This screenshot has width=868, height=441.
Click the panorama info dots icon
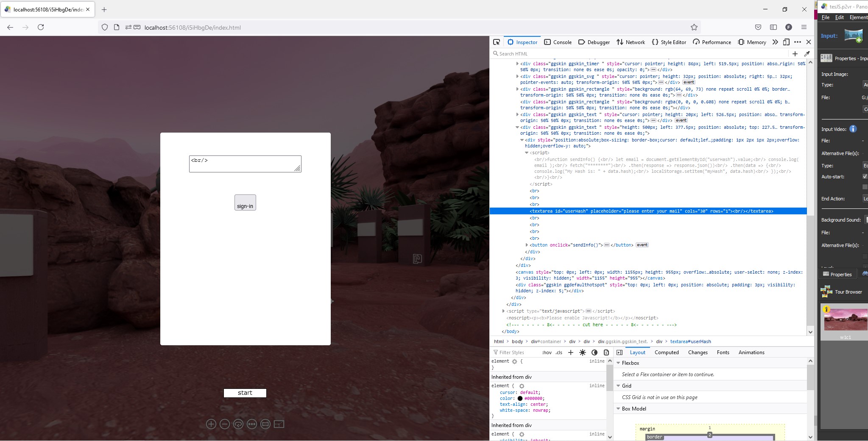coord(252,424)
